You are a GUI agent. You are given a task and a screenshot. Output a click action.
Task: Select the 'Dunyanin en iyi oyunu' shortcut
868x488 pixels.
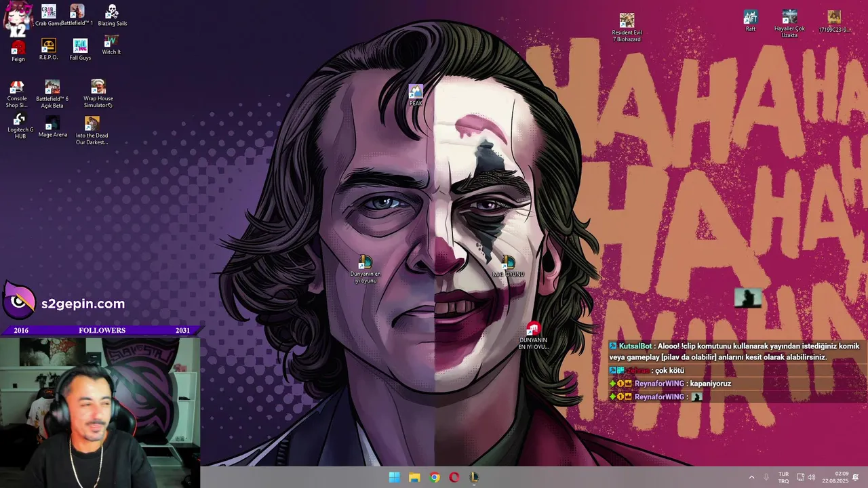pyautogui.click(x=366, y=269)
